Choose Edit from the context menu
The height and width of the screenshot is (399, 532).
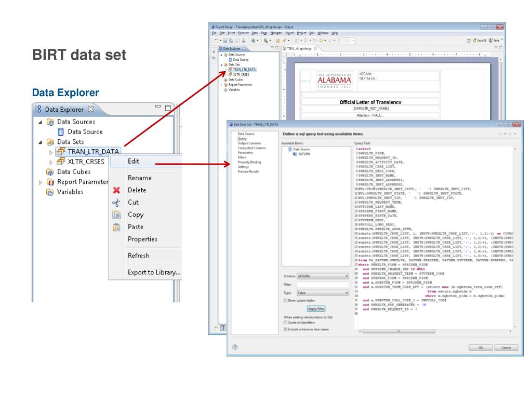pyautogui.click(x=145, y=162)
